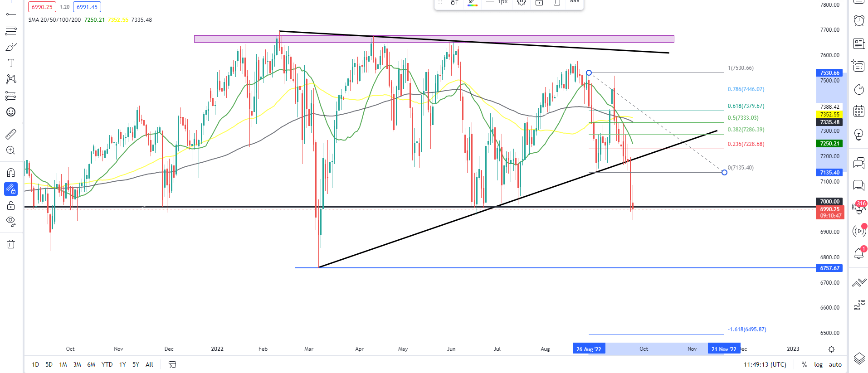Click the trash icon to remove drawings

pos(11,244)
